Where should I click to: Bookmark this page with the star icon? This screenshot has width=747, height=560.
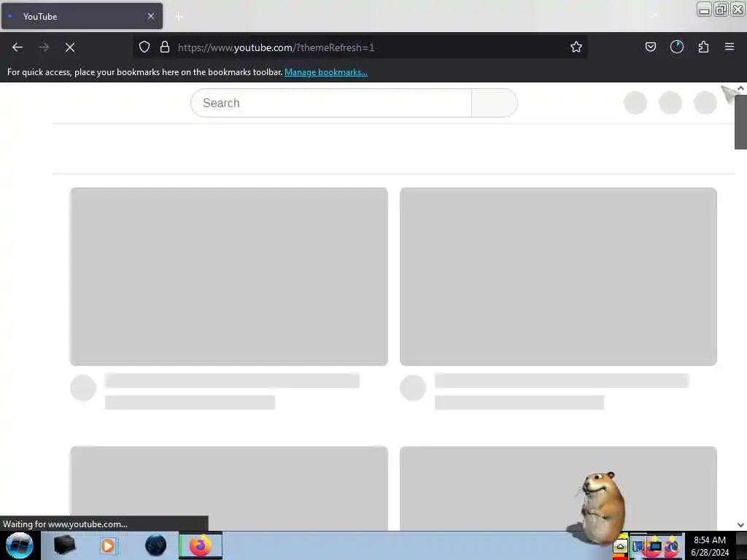[576, 47]
